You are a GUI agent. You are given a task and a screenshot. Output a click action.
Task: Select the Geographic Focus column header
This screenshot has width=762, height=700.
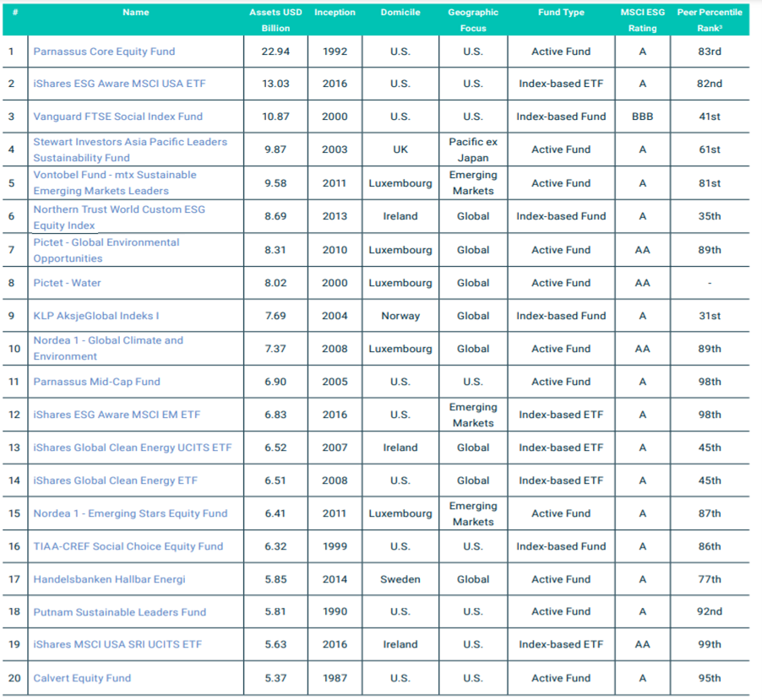pos(473,20)
